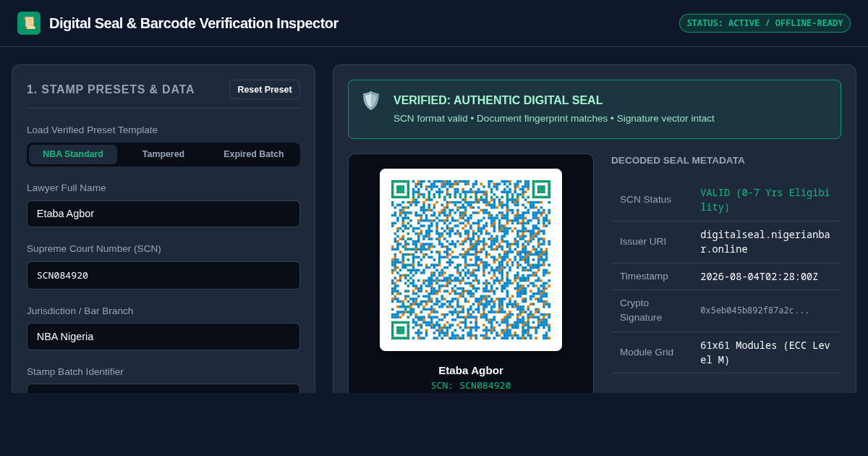Click crypto signature 0x5eb045b892f87a2c...
This screenshot has height=456, width=868.
pos(755,311)
